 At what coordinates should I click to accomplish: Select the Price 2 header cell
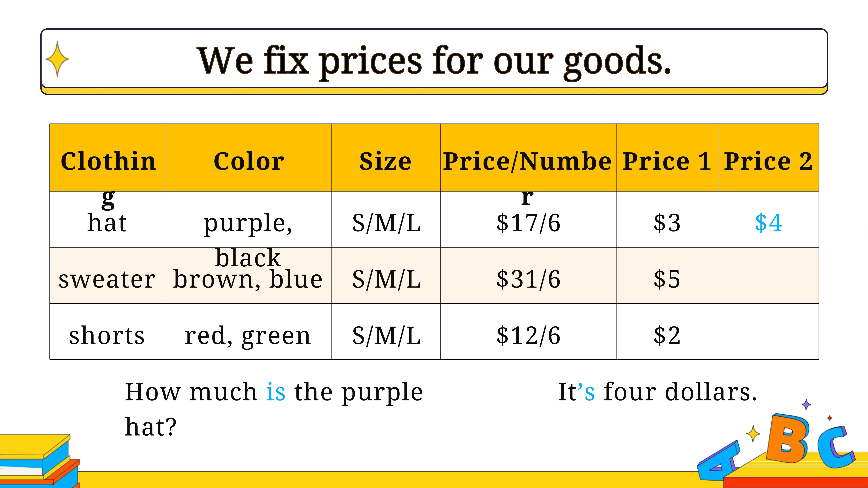[769, 158]
